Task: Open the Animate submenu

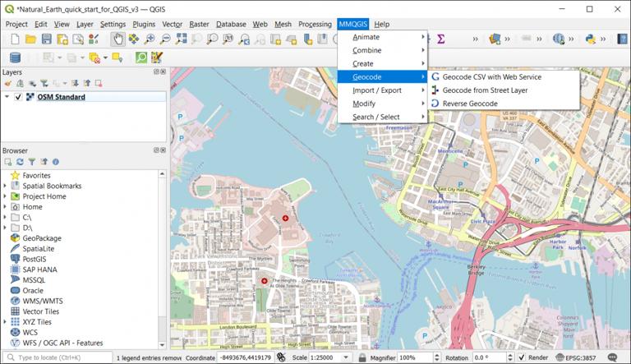Action: click(x=382, y=37)
